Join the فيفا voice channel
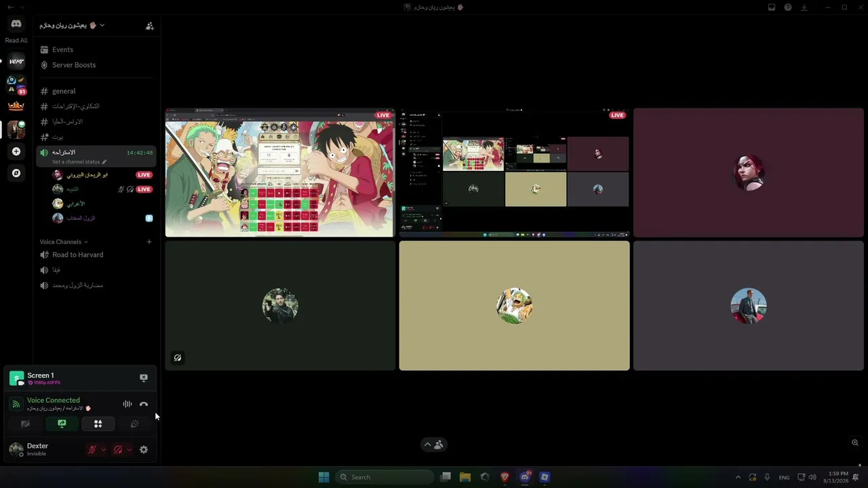This screenshot has height=488, width=868. tap(96, 270)
